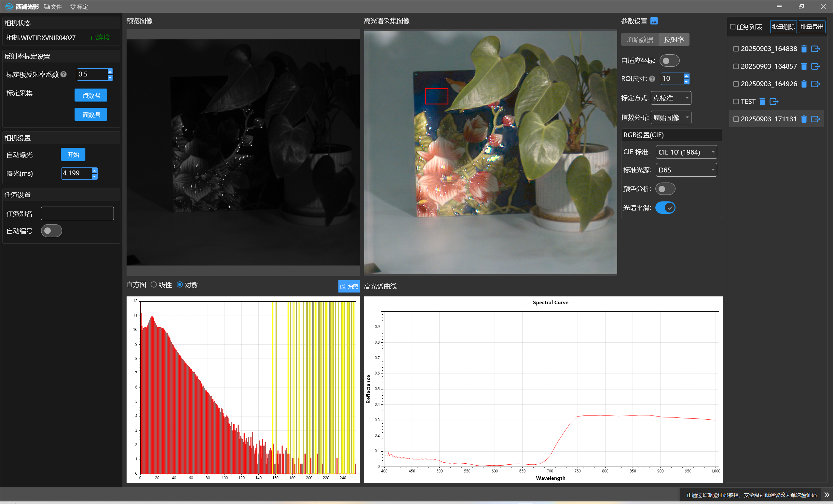
Task: Check the 20250903_164926 task checkbox
Action: [736, 84]
